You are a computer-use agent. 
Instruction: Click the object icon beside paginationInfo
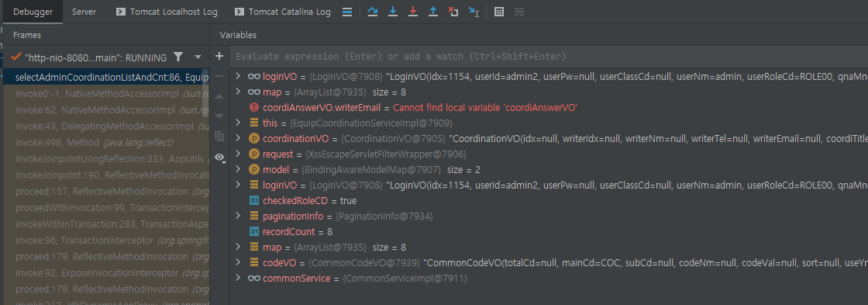(254, 216)
